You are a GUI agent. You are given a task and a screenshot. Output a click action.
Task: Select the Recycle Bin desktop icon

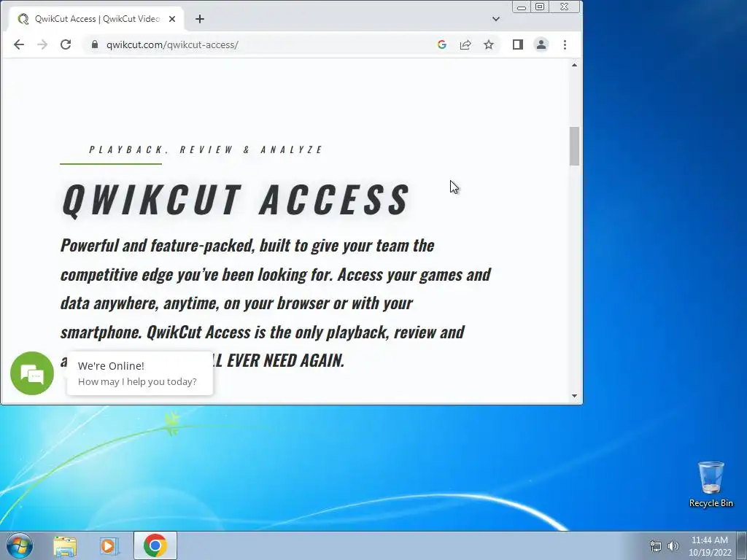(x=711, y=484)
